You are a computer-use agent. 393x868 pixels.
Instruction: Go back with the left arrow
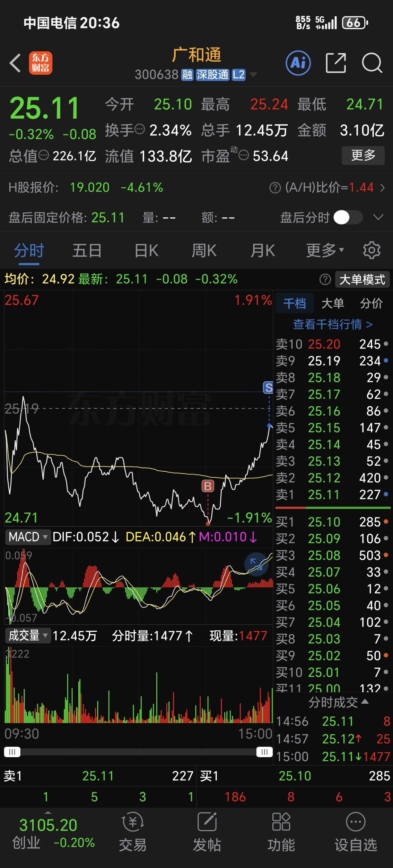[x=15, y=63]
